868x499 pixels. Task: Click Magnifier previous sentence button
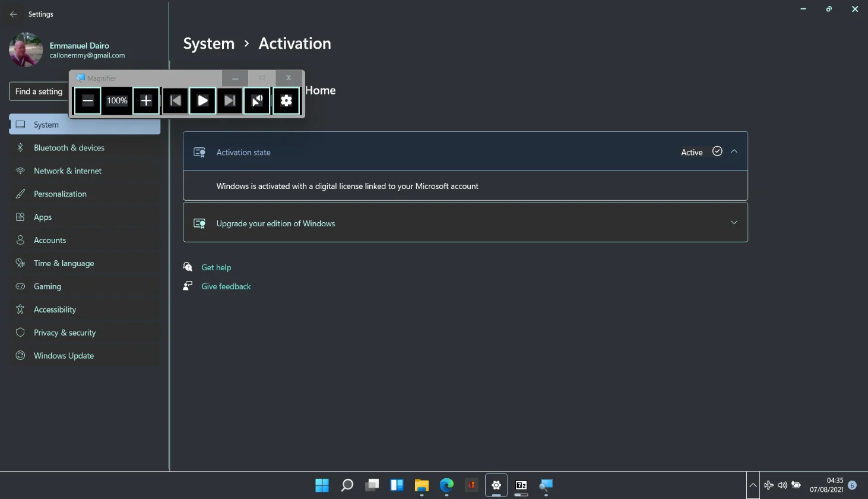pyautogui.click(x=175, y=100)
